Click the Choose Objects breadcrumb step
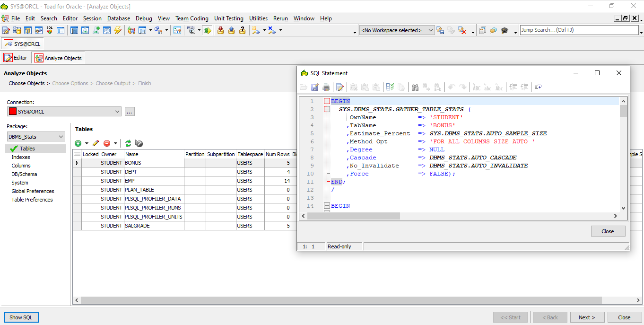The height and width of the screenshot is (325, 644). [26, 83]
